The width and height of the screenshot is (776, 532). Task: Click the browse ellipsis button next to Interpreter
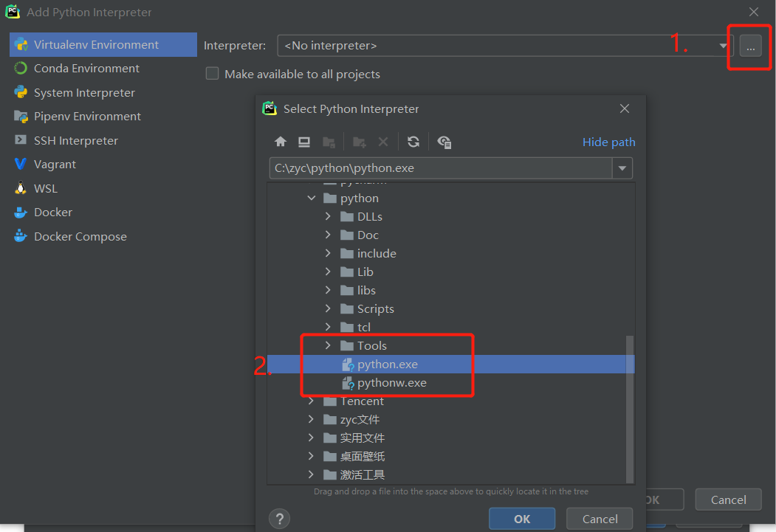pyautogui.click(x=751, y=46)
